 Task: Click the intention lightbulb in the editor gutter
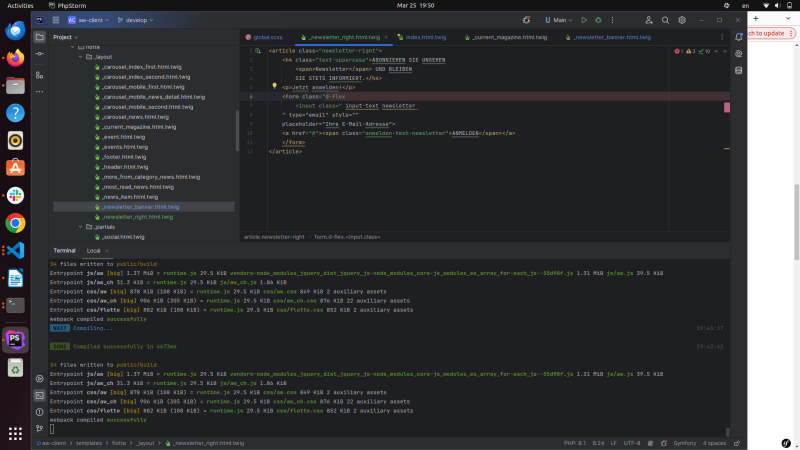pyautogui.click(x=274, y=86)
